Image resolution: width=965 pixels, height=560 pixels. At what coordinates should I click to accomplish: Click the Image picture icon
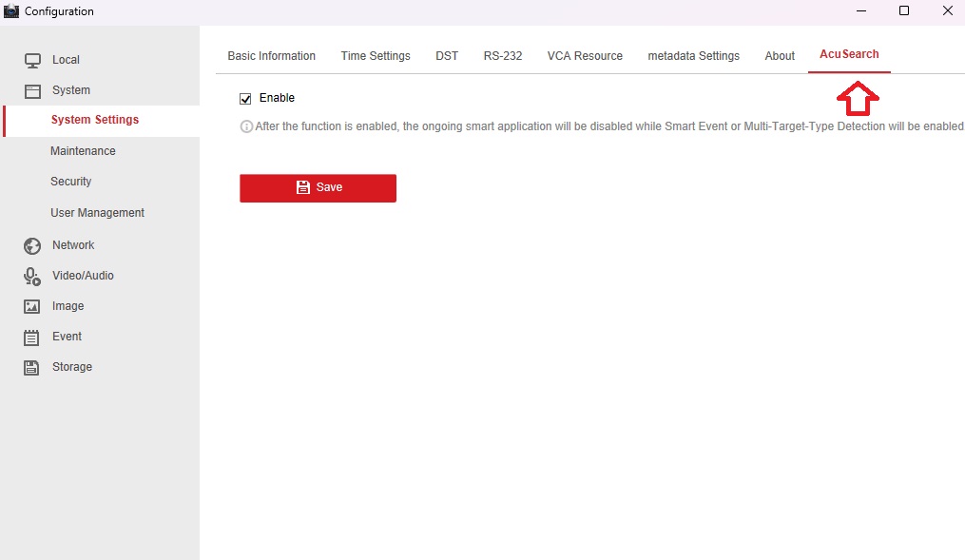[32, 307]
